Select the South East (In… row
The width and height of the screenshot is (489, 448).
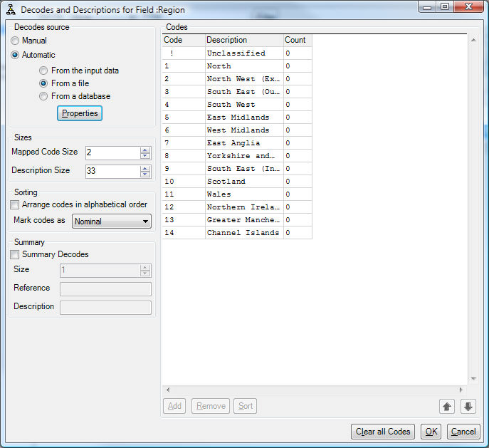point(237,169)
